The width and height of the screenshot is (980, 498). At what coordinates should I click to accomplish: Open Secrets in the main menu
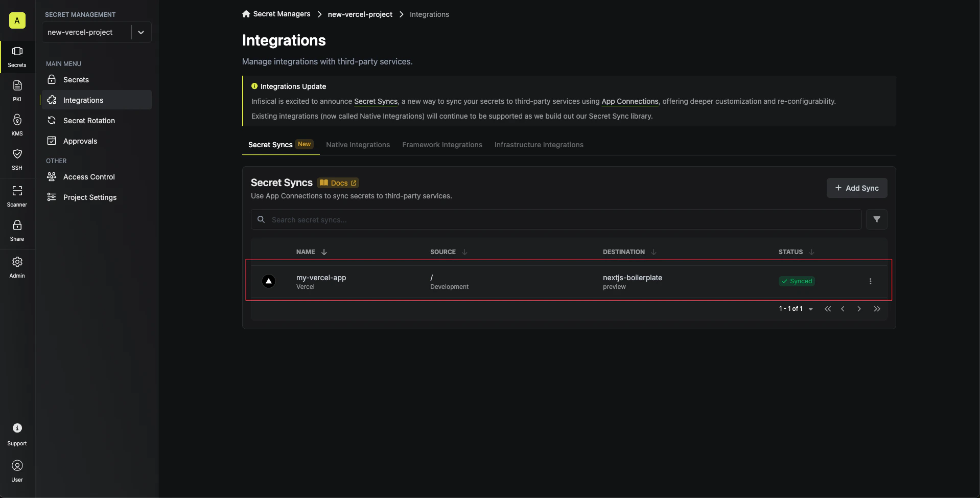(x=96, y=80)
